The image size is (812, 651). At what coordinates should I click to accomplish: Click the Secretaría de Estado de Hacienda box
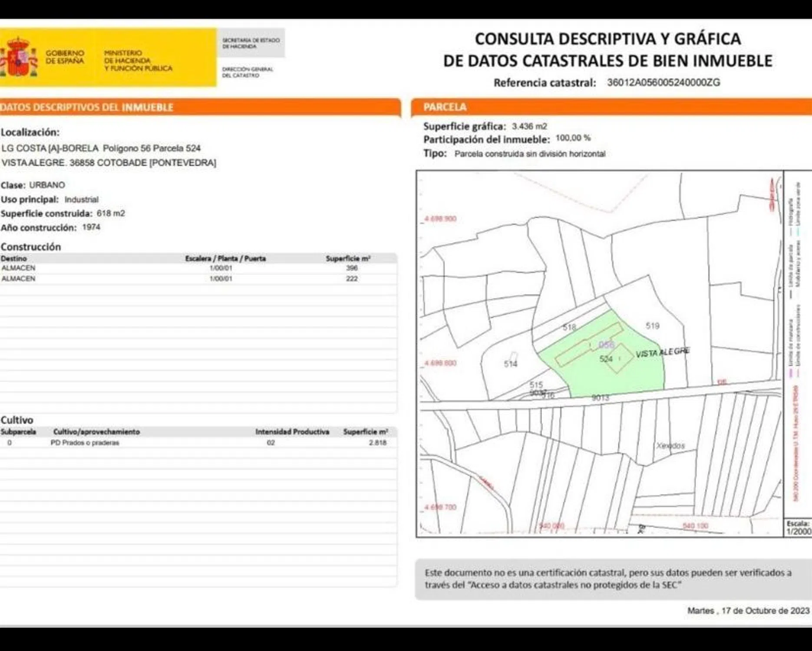coord(251,43)
